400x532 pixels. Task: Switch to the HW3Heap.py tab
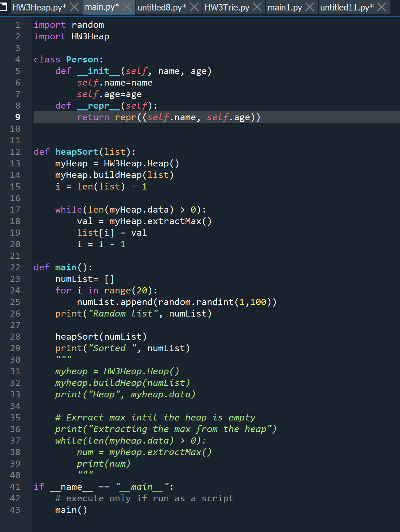tap(40, 7)
